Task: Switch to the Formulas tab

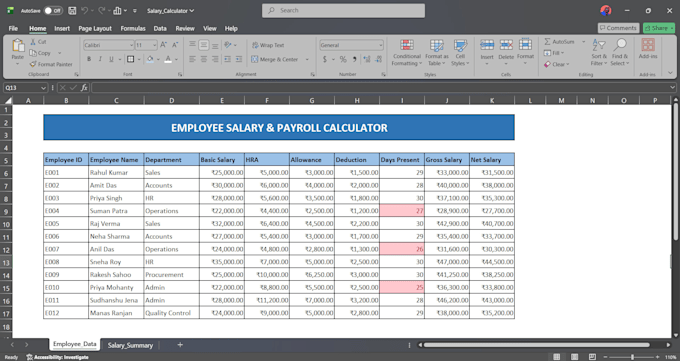Action: (133, 28)
